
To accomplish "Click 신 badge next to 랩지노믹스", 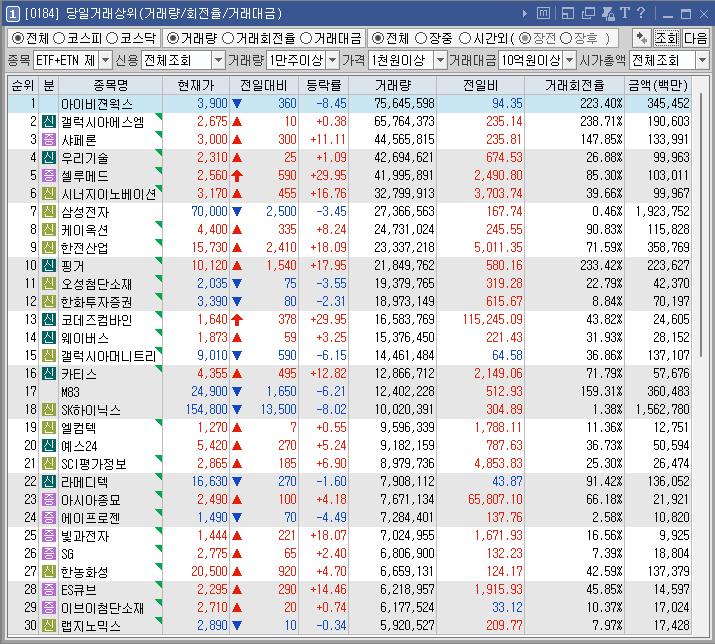I will 49,625.
